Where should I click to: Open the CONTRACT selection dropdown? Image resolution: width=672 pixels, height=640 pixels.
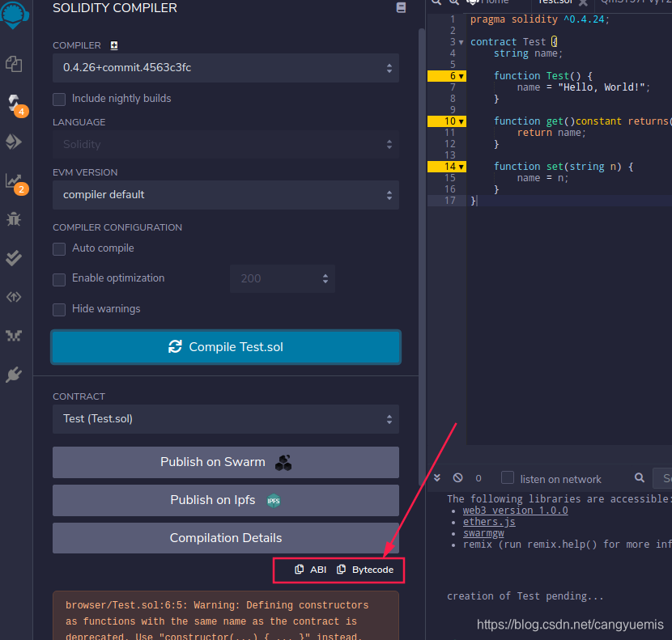[225, 419]
